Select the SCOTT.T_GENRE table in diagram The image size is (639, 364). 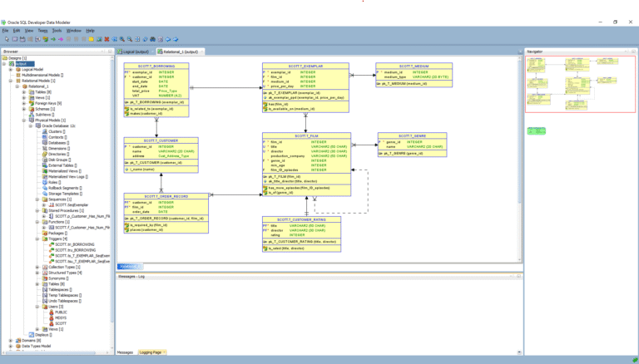point(412,135)
